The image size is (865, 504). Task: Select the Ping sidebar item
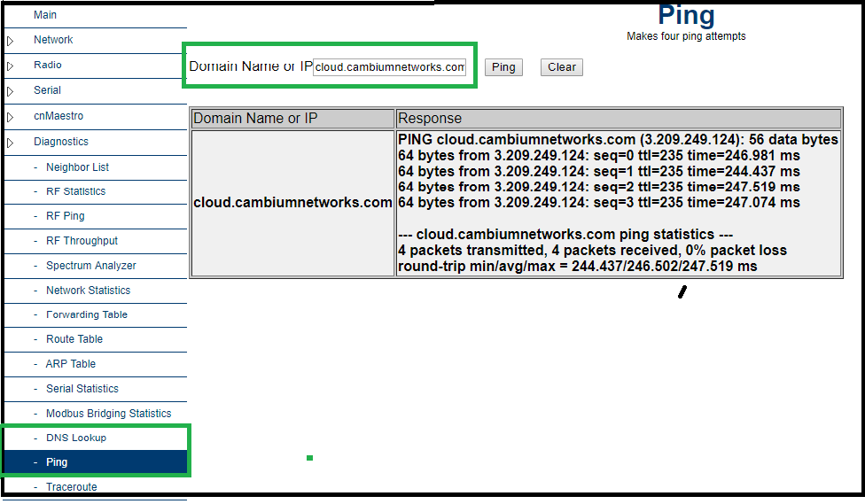tap(95, 462)
